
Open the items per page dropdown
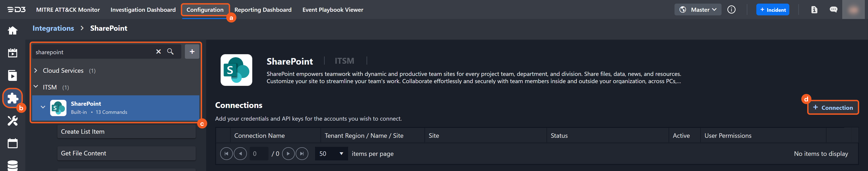pos(331,154)
